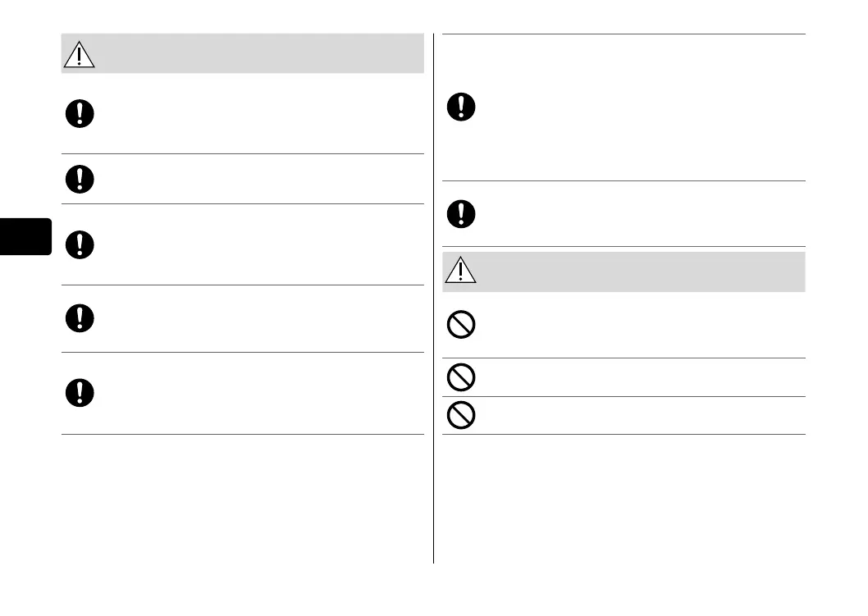The width and height of the screenshot is (868, 616).
Task: Click the fourth exclamation icon in left column
Action: click(80, 317)
